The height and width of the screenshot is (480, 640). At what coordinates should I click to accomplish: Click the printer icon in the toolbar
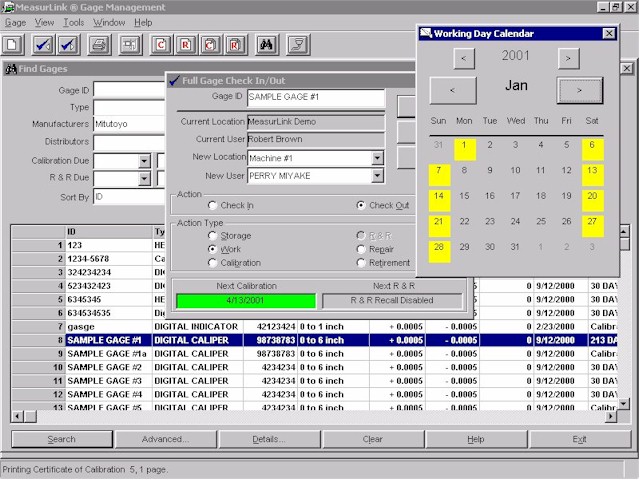pos(98,44)
